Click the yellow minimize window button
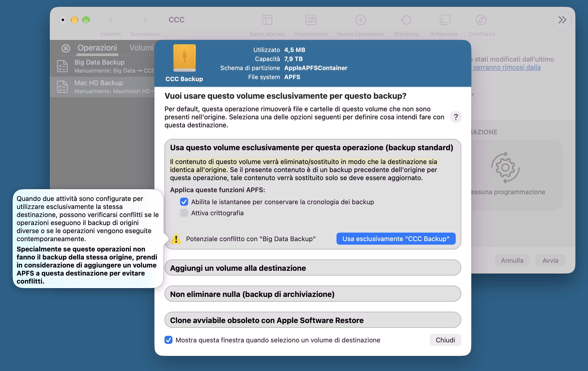 (74, 20)
